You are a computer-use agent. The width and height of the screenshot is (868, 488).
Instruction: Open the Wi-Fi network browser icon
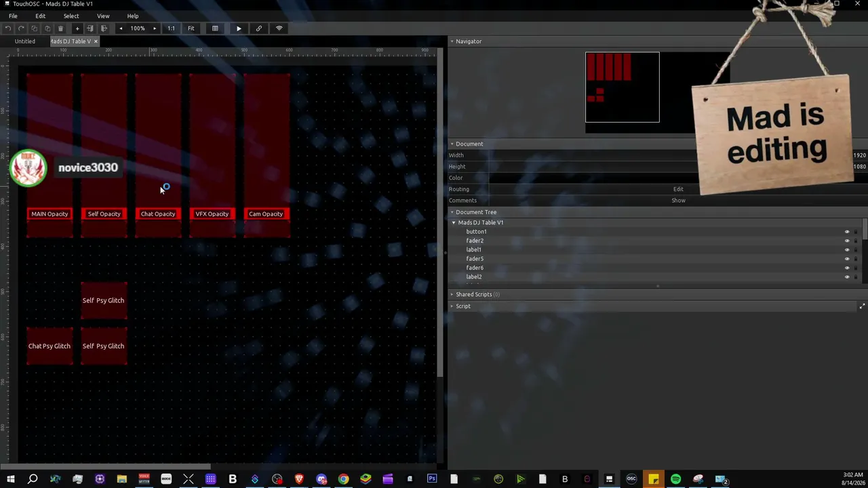tap(279, 28)
